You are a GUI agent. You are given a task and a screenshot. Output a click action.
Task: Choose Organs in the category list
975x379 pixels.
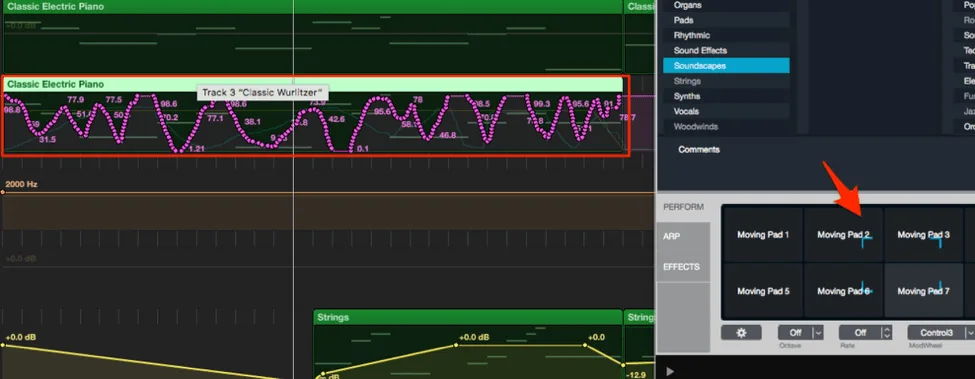[726, 5]
